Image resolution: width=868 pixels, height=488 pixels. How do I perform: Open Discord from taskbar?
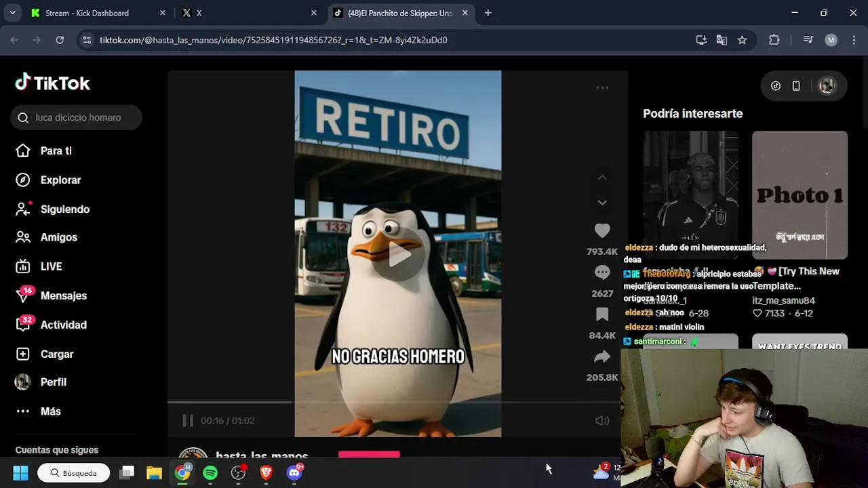tap(294, 472)
